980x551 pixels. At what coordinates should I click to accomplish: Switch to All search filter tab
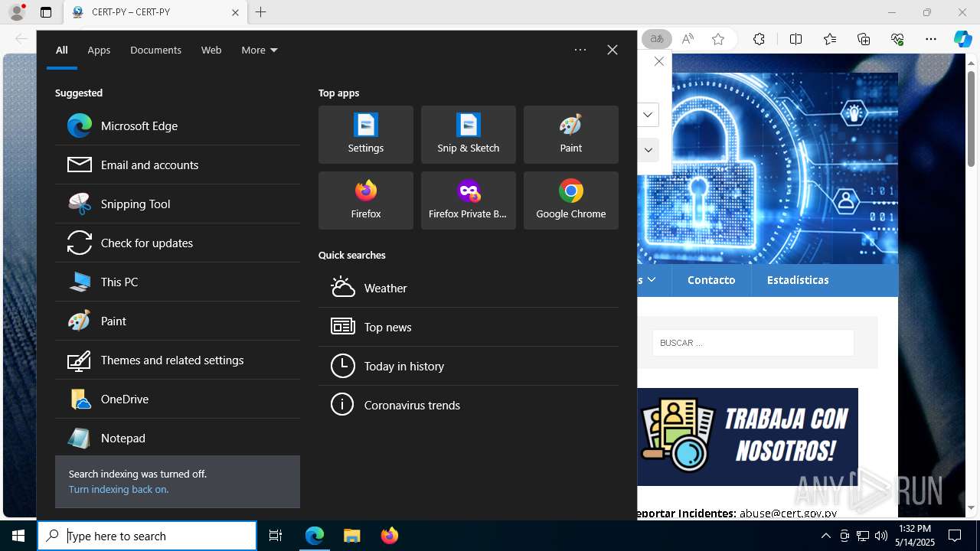pyautogui.click(x=62, y=50)
